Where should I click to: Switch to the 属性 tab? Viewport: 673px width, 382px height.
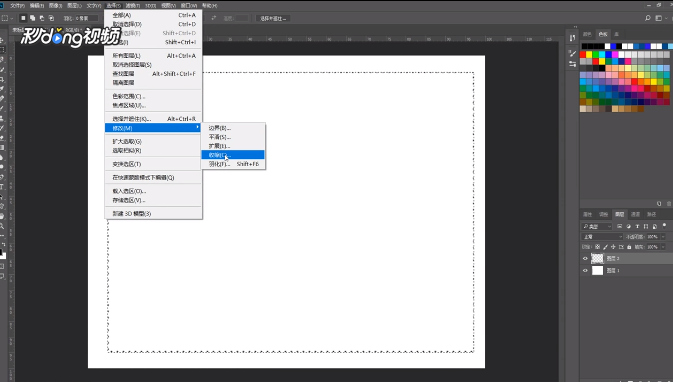point(587,214)
